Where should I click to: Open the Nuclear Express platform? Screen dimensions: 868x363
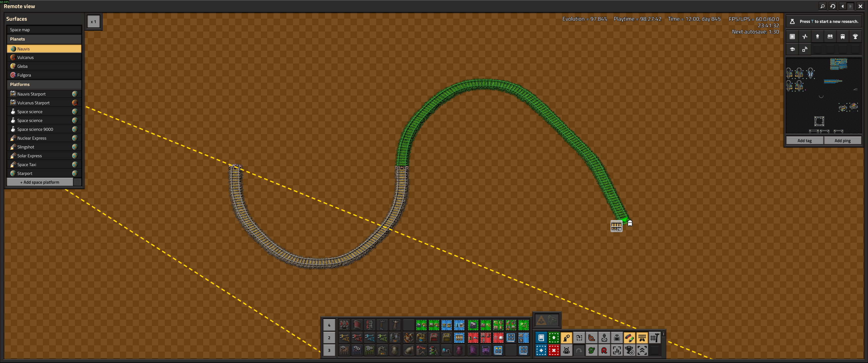[44, 138]
